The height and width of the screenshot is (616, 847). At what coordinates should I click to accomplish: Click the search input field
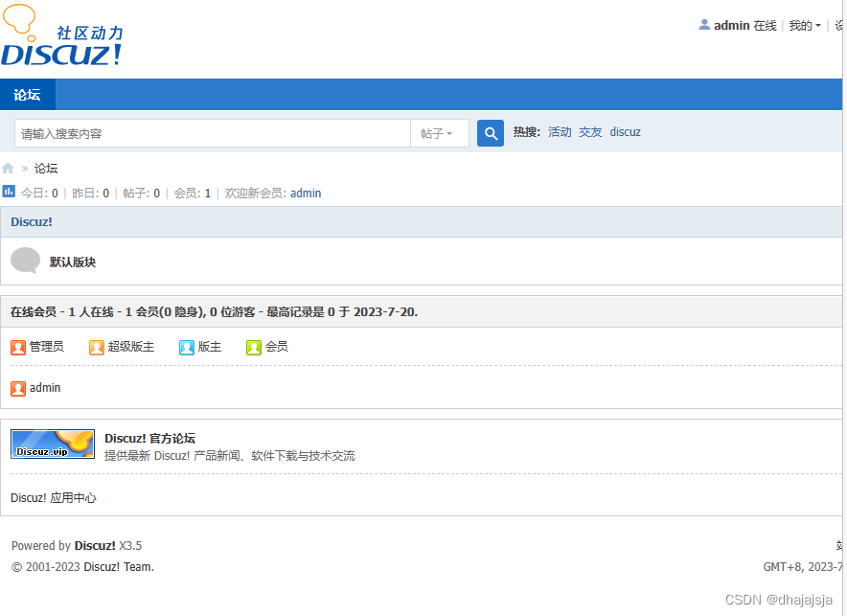(213, 133)
